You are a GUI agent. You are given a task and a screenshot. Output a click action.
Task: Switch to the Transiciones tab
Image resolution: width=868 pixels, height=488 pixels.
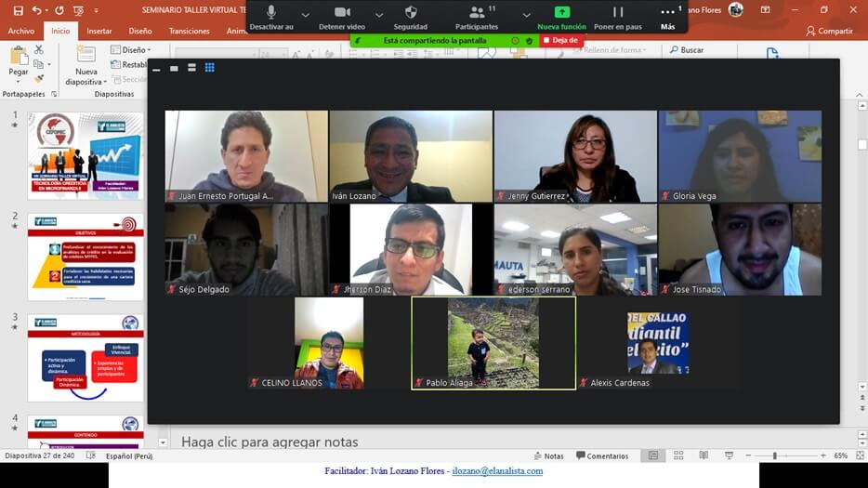(x=189, y=31)
